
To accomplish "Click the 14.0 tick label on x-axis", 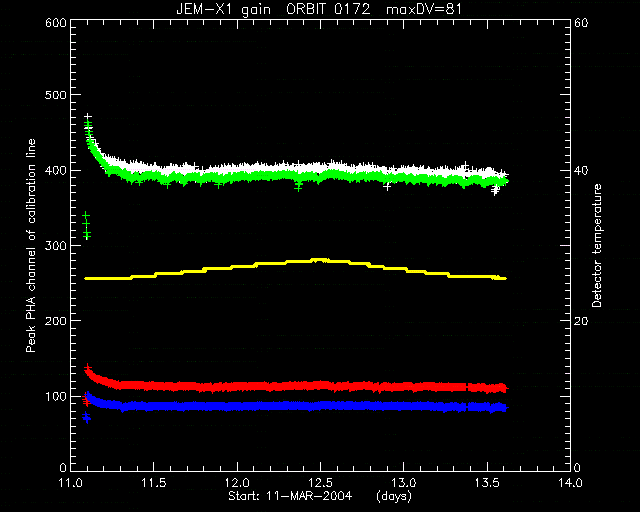I will pyautogui.click(x=570, y=483).
